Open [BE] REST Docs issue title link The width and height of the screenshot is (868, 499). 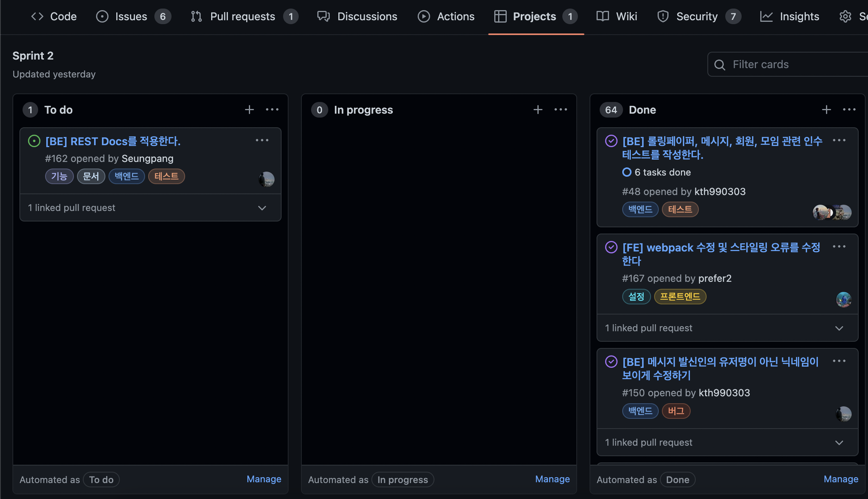(x=113, y=141)
